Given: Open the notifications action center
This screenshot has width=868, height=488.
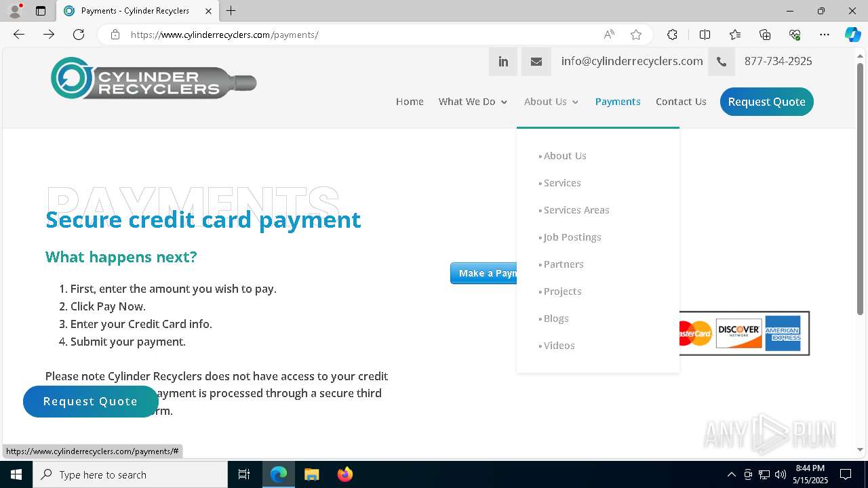Looking at the screenshot, I should point(846,474).
